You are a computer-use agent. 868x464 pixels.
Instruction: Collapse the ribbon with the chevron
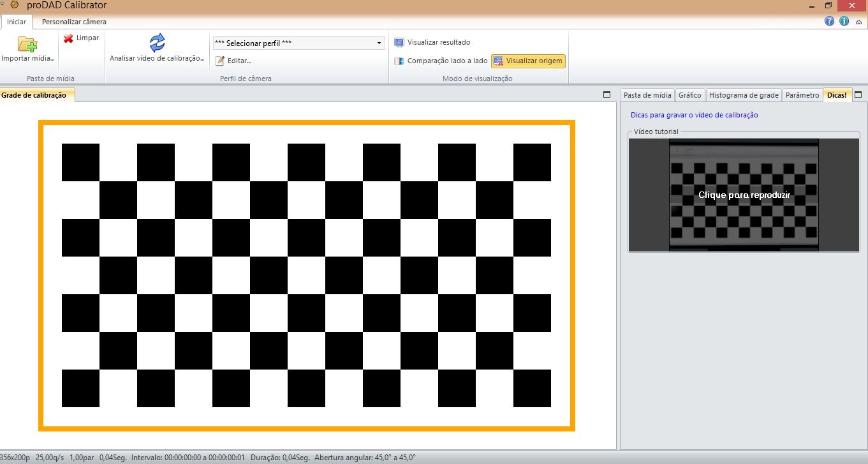point(858,21)
